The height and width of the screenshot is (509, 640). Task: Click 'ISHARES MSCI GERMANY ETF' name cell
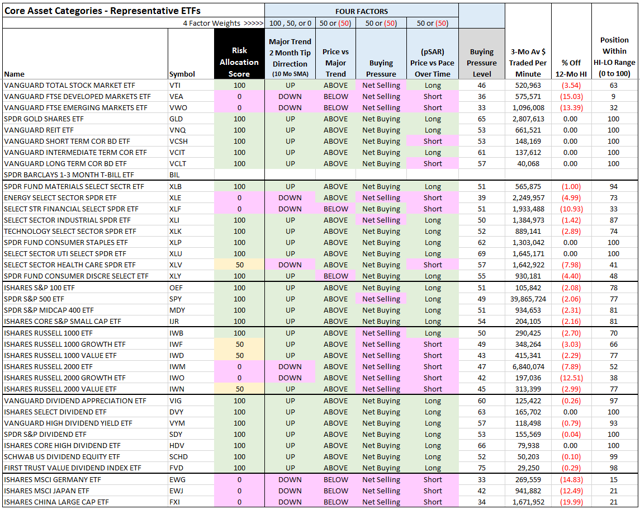[52, 480]
